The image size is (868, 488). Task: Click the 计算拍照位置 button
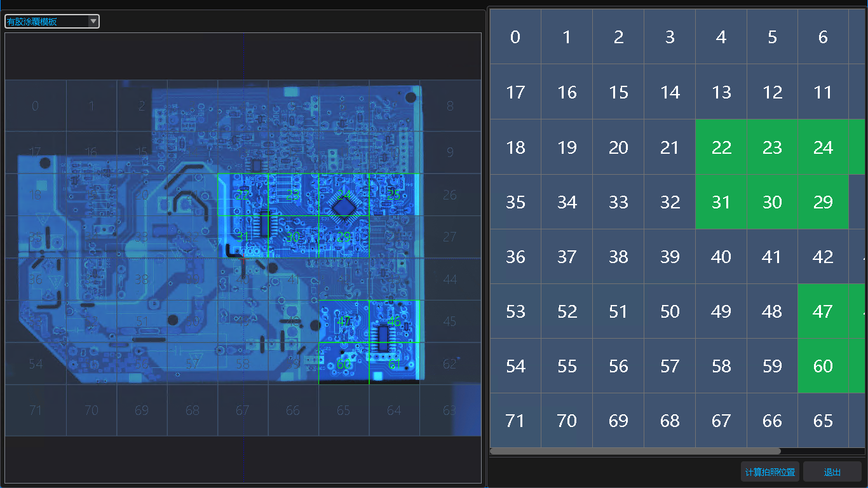coord(770,472)
